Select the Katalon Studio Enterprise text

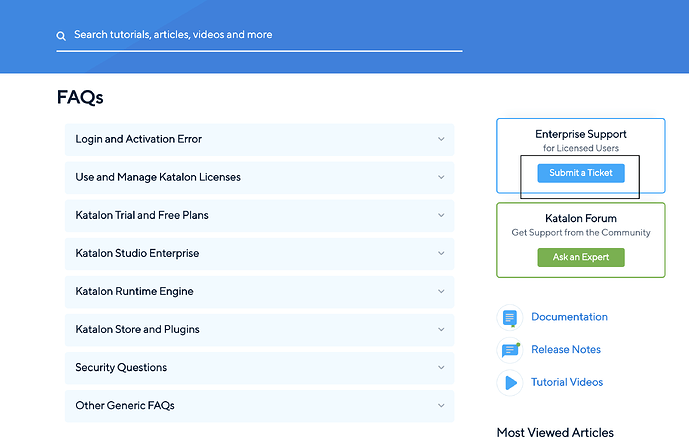(137, 253)
